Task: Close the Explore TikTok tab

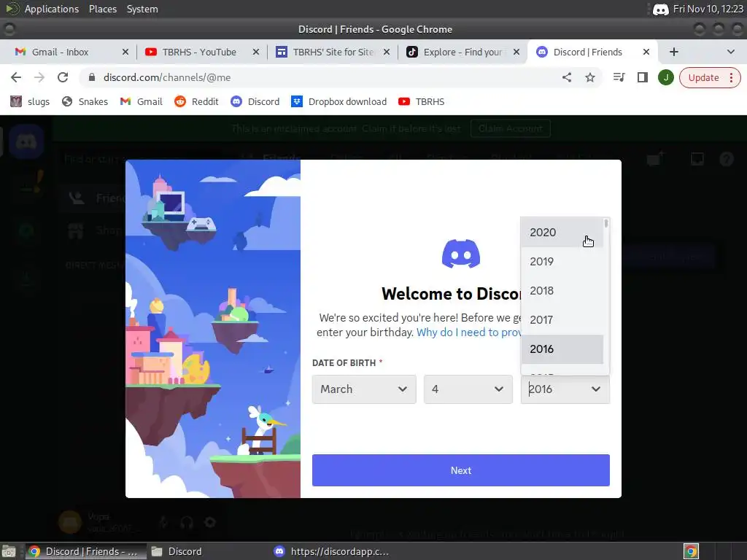Action: (516, 52)
